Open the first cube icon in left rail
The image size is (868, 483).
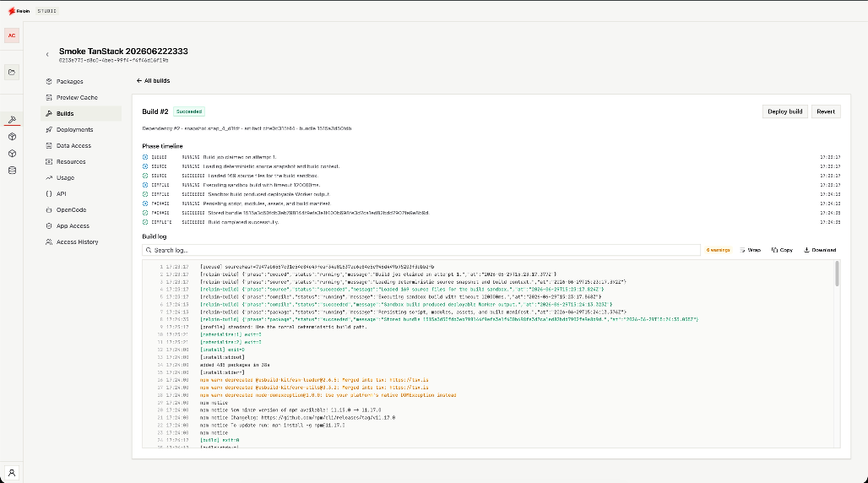pyautogui.click(x=12, y=136)
